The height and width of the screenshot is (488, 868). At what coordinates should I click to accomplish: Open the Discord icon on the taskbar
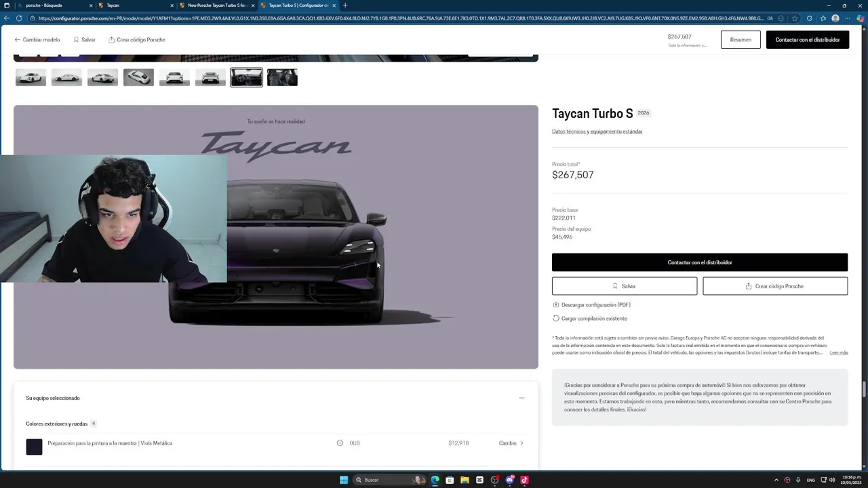pos(509,480)
